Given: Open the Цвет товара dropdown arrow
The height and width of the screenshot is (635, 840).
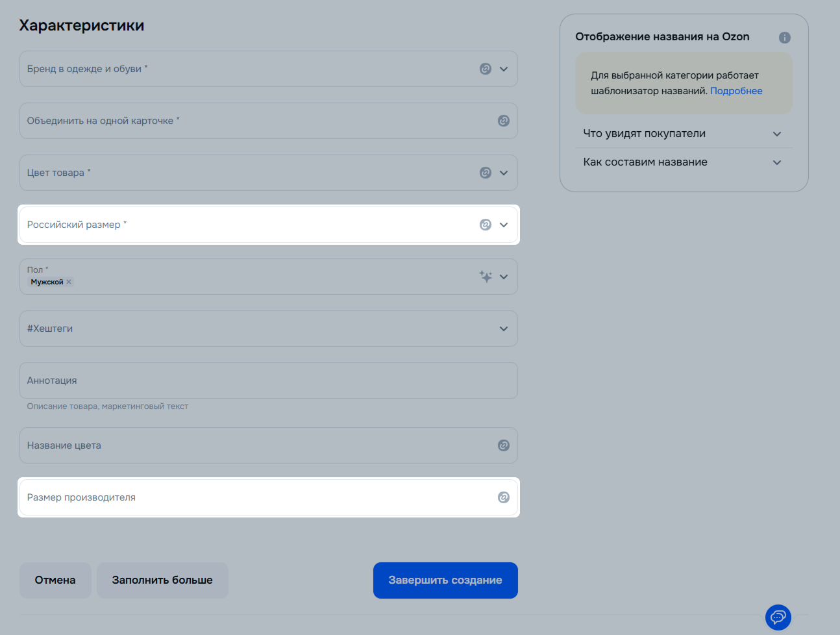Looking at the screenshot, I should 504,173.
